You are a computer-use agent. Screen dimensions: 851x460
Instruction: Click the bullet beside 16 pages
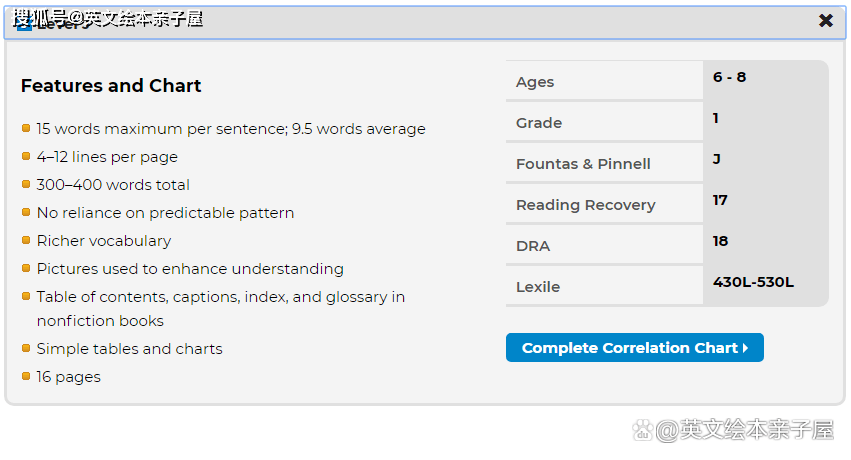26,376
